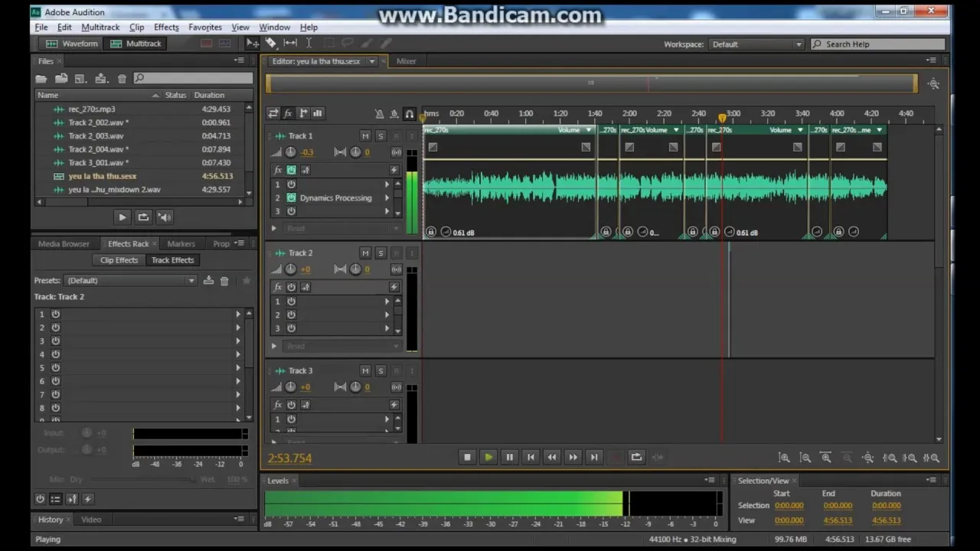Screen dimensions: 980x551
Task: Select the Razor tool
Action: tap(271, 44)
